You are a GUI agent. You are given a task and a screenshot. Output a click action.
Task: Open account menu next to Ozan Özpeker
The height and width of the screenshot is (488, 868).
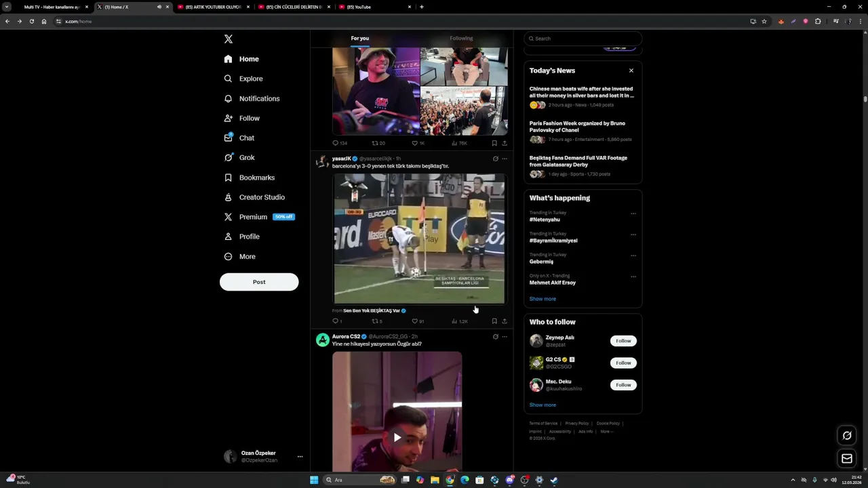pyautogui.click(x=300, y=457)
